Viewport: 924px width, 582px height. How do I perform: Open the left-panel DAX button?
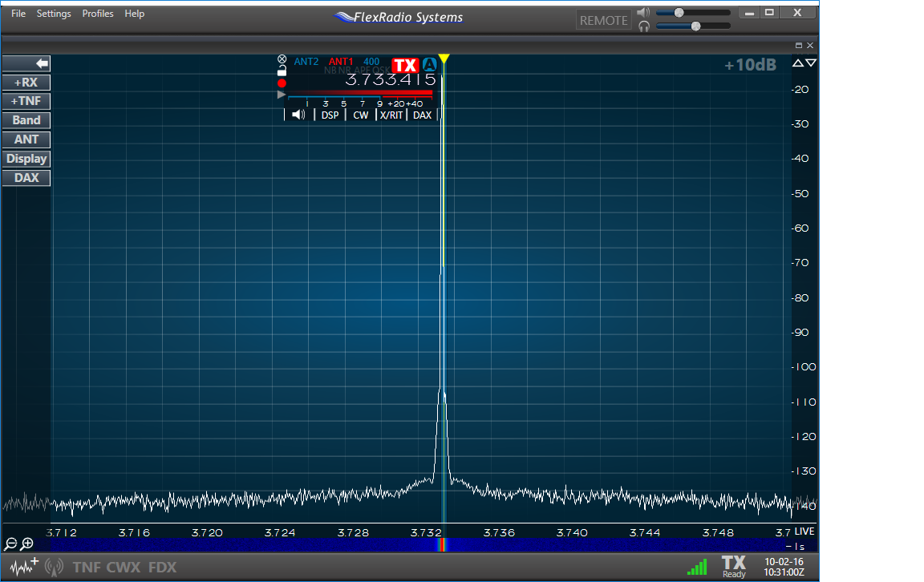(x=26, y=178)
